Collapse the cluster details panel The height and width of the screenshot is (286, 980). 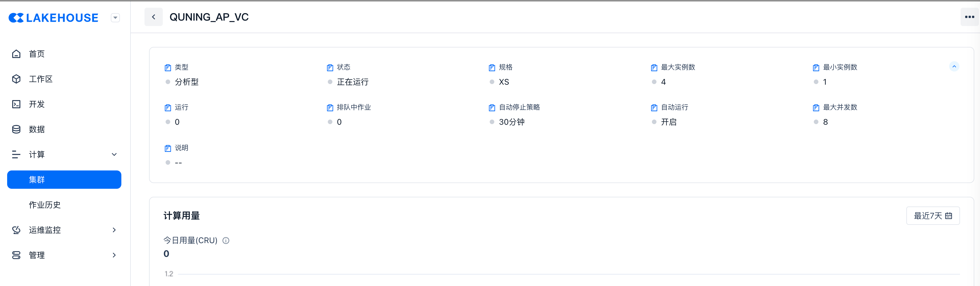(x=954, y=67)
